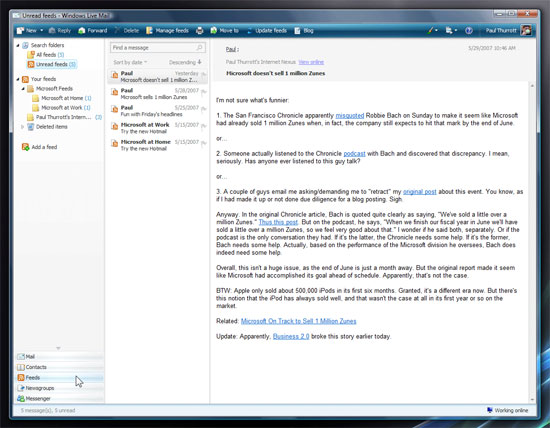Select Microsoft at Home 'Try the new Hotmail'
This screenshot has height=428, width=550.
[x=157, y=145]
